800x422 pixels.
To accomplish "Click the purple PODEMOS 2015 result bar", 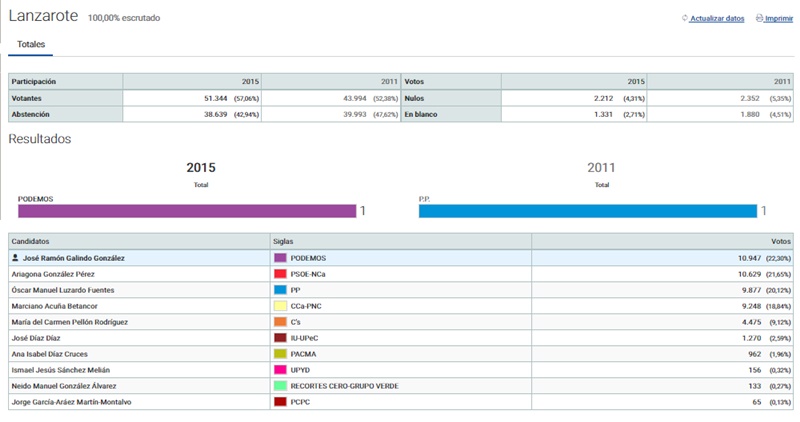I will [187, 211].
